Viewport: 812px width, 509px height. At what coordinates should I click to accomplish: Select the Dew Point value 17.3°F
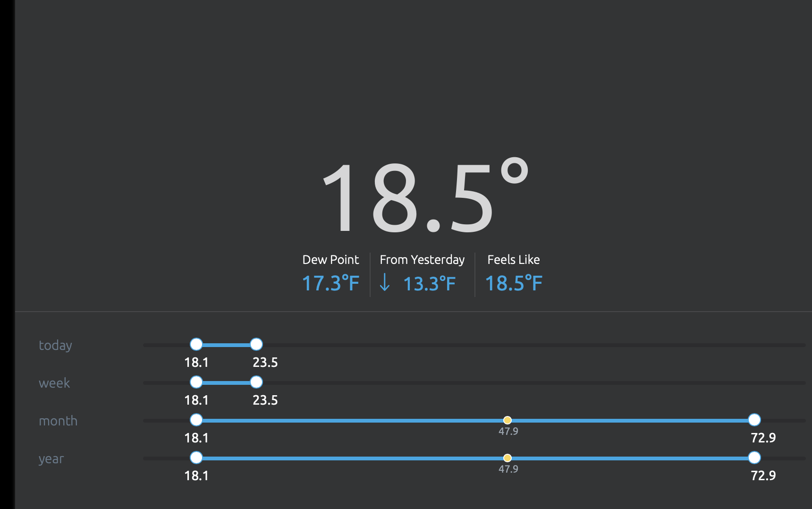pos(330,283)
